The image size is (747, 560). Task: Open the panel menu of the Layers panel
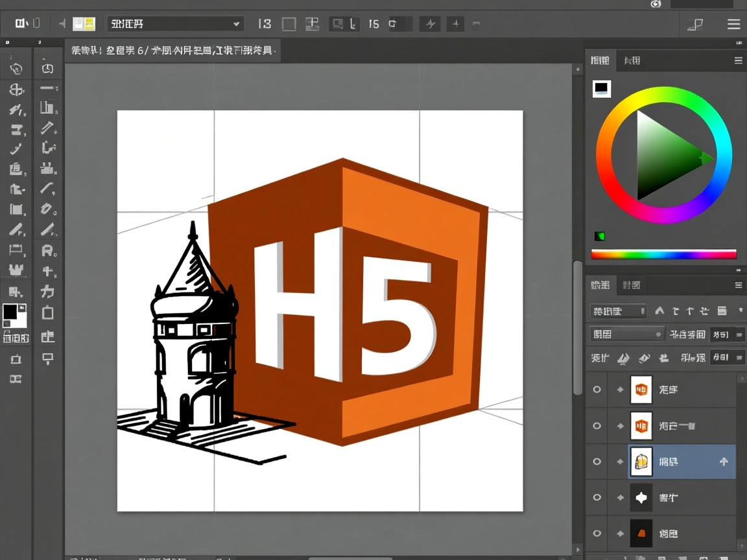coord(738,285)
